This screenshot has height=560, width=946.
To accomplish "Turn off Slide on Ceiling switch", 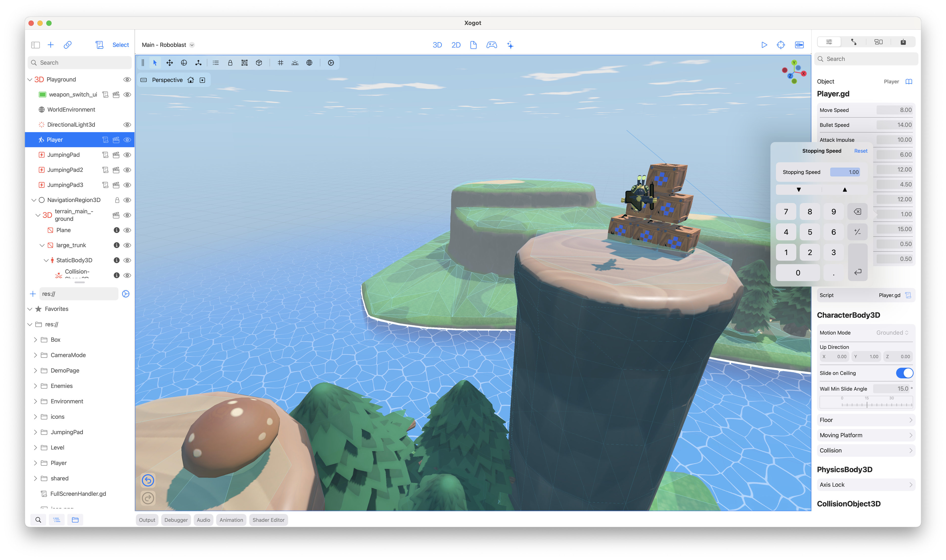I will (905, 373).
